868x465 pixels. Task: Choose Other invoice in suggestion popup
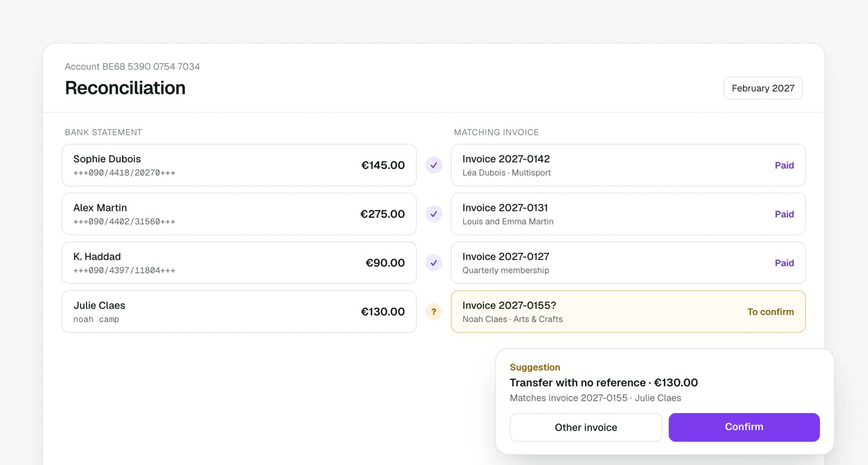(x=586, y=427)
